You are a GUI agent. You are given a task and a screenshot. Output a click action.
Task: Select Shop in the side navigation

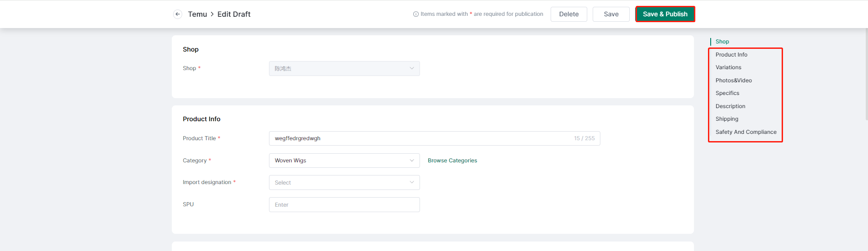click(x=722, y=42)
